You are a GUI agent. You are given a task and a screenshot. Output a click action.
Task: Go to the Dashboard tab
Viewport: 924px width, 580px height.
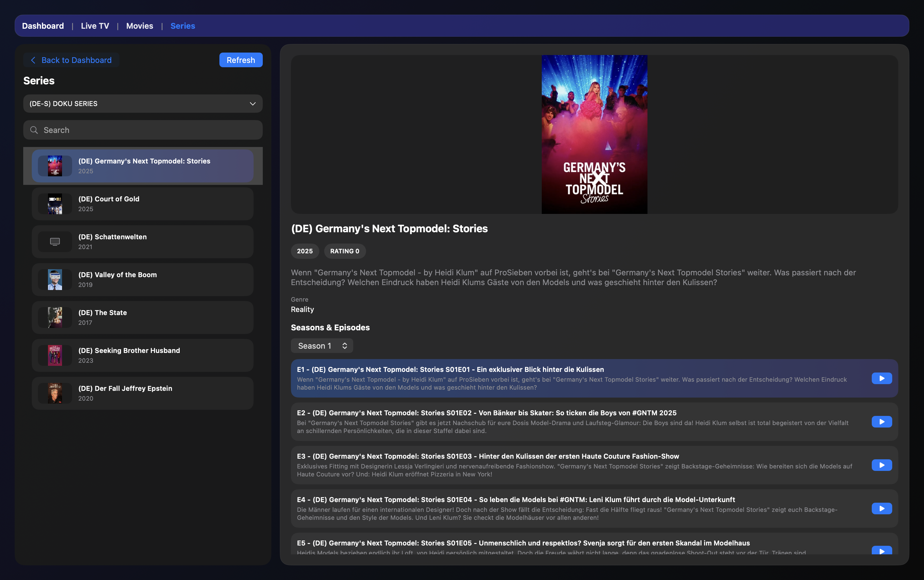coord(43,26)
